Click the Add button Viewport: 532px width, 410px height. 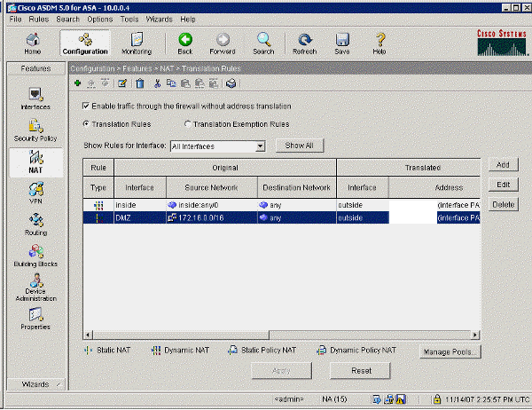[x=503, y=165]
